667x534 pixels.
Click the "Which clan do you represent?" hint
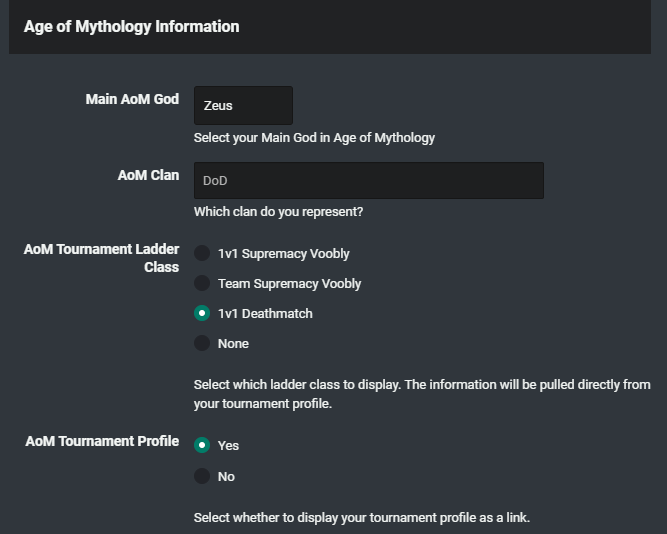pyautogui.click(x=278, y=212)
